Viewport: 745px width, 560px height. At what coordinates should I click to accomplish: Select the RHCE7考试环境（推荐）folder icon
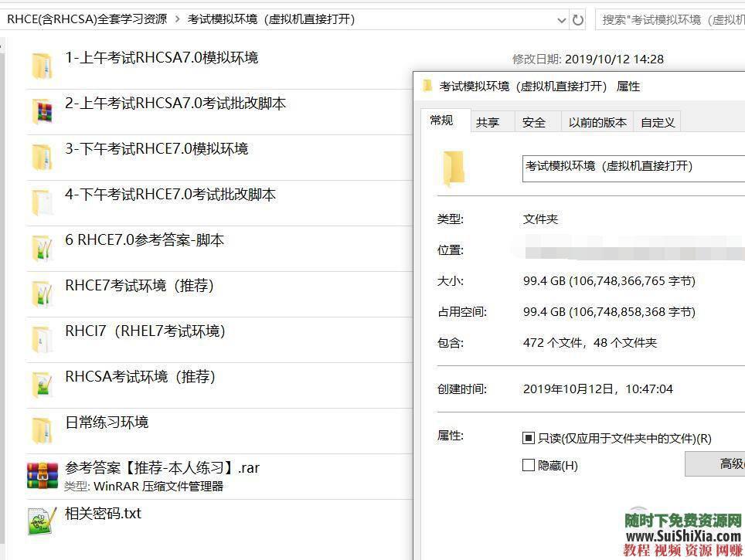(x=43, y=292)
